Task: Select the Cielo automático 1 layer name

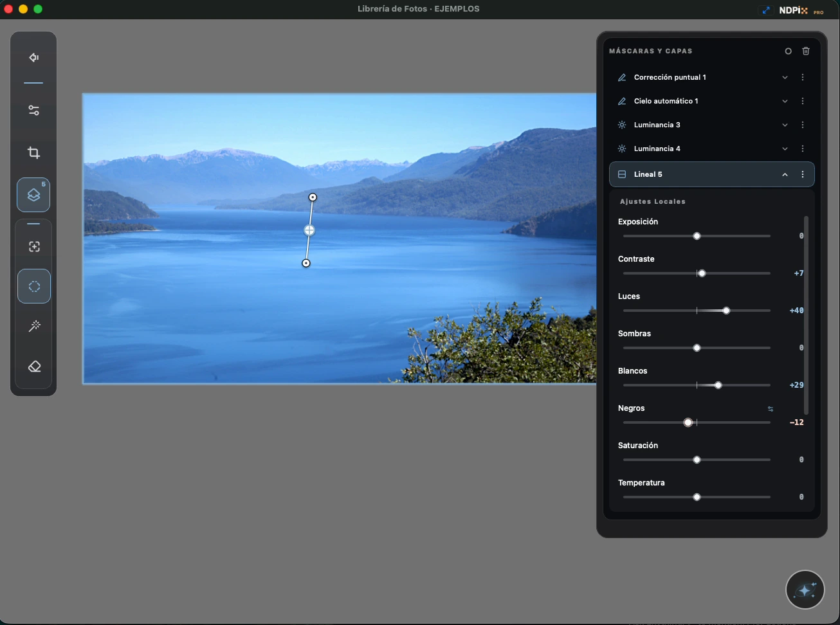Action: pos(666,101)
